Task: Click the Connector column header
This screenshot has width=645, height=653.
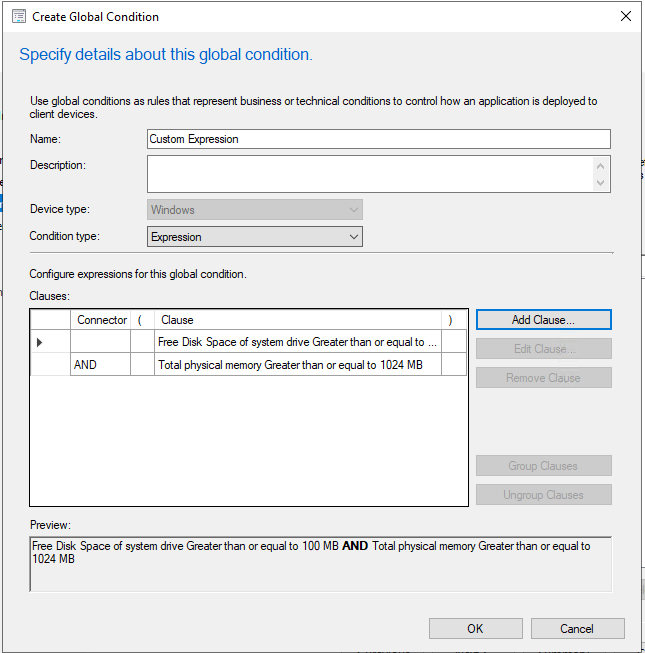Action: [101, 320]
